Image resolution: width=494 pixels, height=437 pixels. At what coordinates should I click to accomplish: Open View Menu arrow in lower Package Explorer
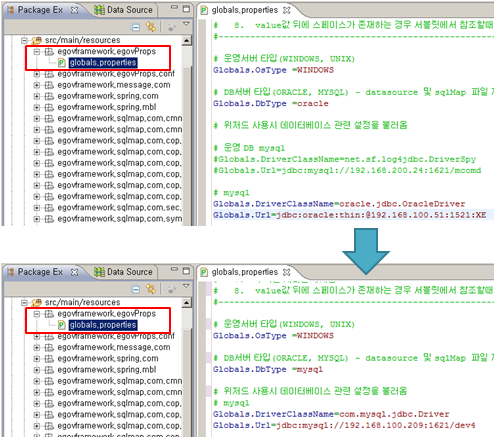[x=186, y=286]
